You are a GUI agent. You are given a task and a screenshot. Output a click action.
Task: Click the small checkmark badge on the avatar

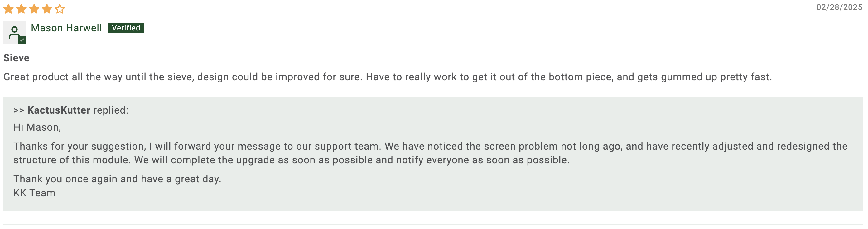point(22,40)
